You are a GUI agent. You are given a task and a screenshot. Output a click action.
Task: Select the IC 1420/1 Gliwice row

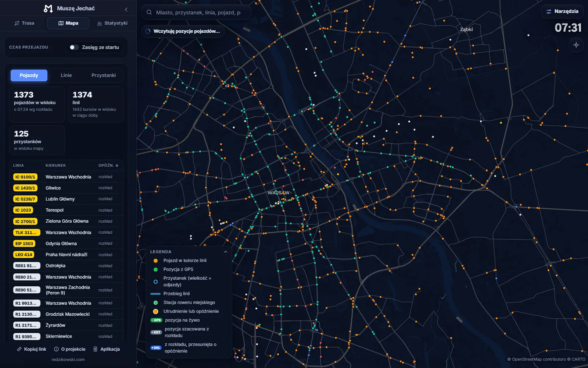66,188
